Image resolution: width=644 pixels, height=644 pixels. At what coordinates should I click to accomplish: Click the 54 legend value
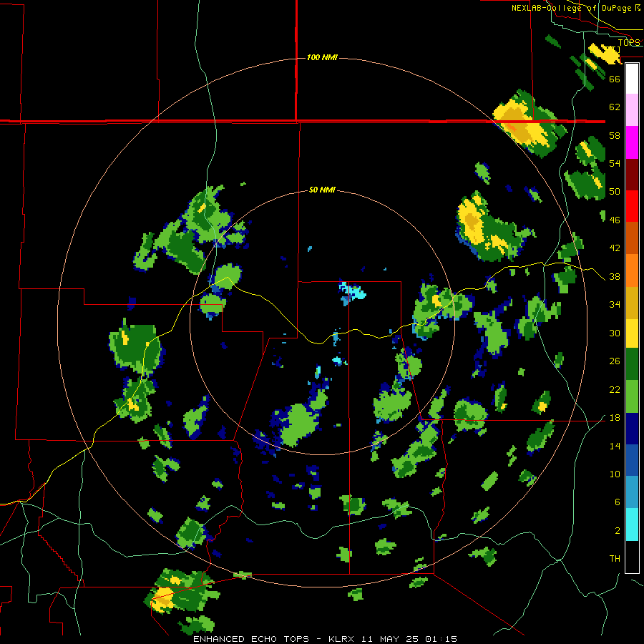[x=615, y=163]
